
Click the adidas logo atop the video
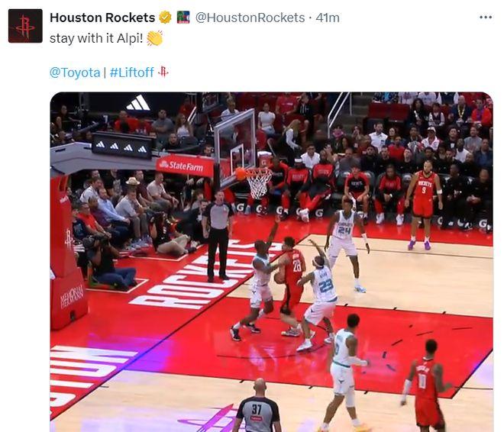[x=138, y=103]
